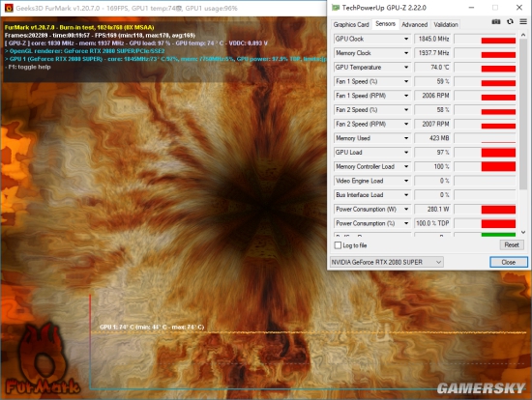
Task: Switch to the Advanced tab
Action: pos(414,25)
